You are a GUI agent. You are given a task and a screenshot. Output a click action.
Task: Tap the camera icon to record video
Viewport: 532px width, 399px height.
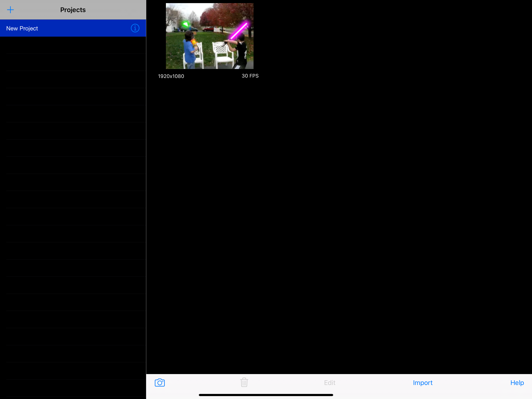pos(160,383)
